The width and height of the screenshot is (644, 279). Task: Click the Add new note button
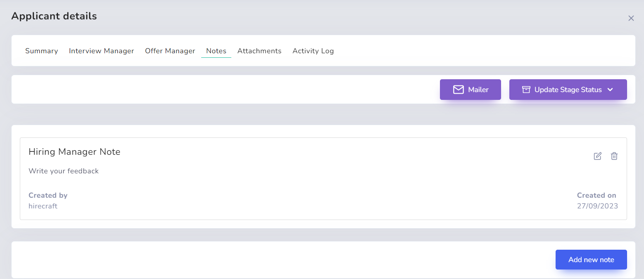click(x=591, y=260)
